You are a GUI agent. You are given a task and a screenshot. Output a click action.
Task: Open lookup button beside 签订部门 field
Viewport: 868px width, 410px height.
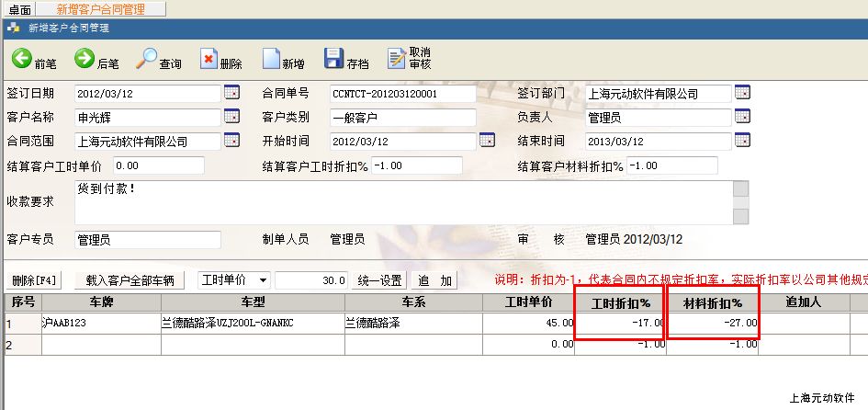tap(742, 93)
